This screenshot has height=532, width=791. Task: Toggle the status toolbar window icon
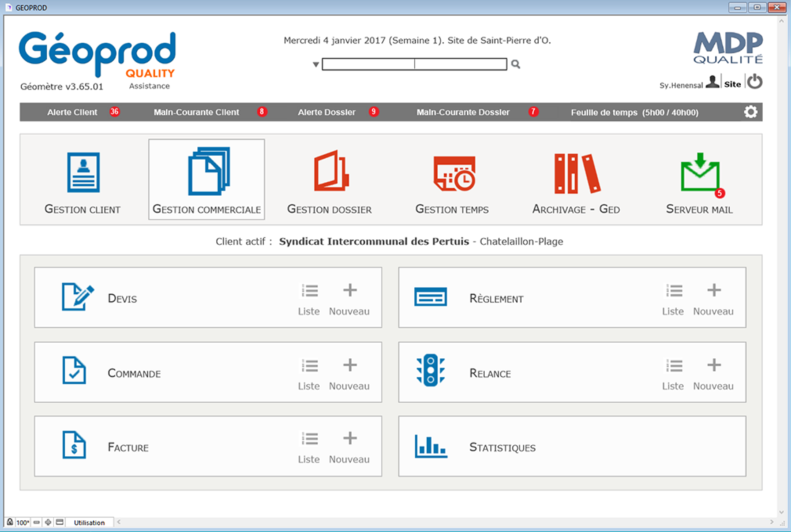click(60, 522)
